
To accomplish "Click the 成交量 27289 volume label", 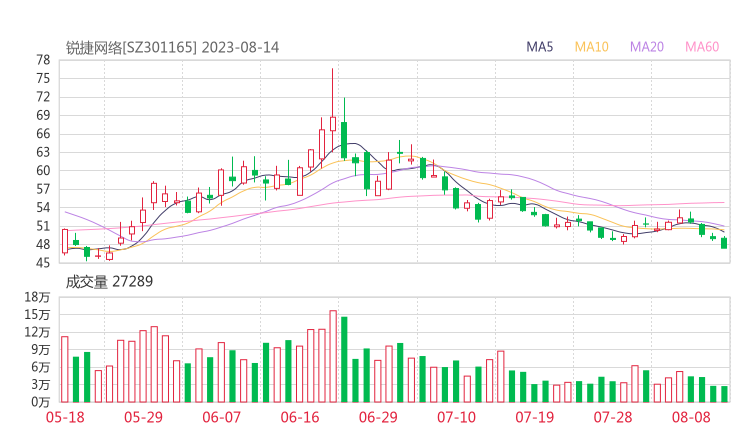I will tap(109, 282).
